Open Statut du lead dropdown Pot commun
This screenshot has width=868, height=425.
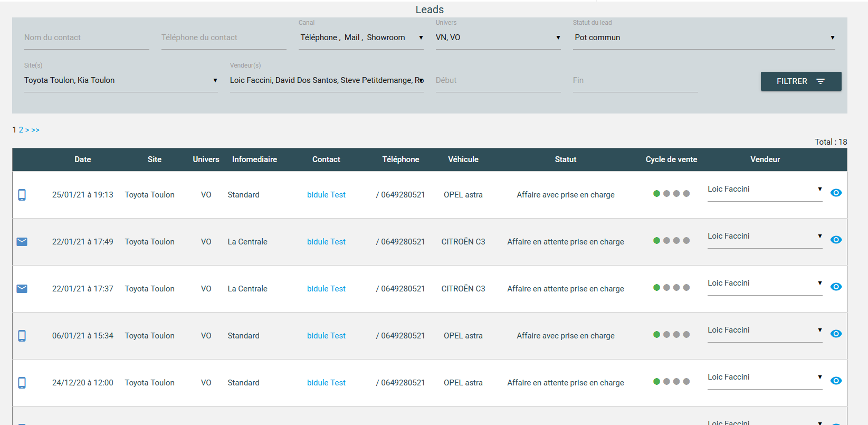pos(703,37)
